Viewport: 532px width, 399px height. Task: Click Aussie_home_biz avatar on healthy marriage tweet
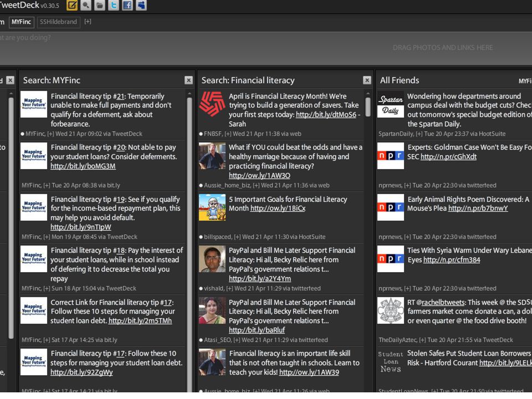point(212,156)
